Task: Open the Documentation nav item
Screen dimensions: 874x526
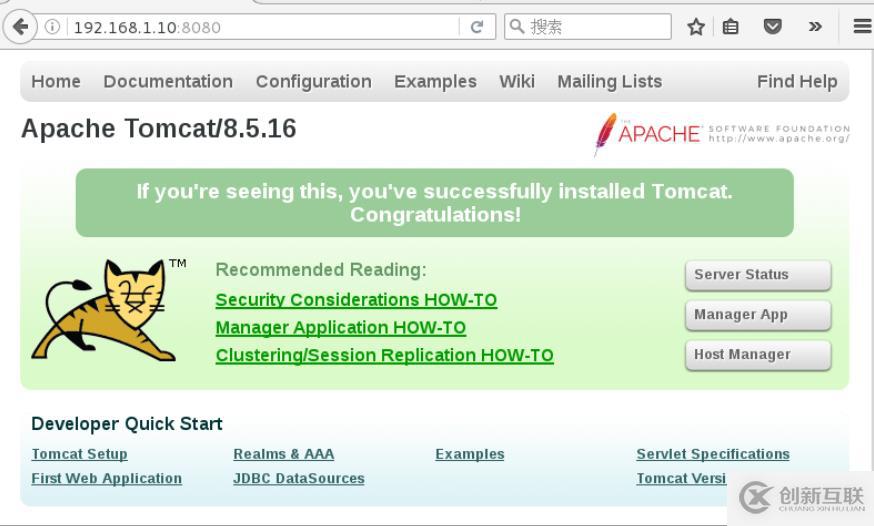Action: pos(168,81)
